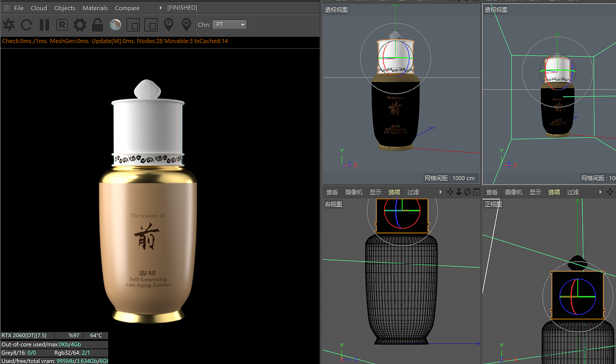The width and height of the screenshot is (616, 364).
Task: Click the Check/MeshGen/Update orange status line
Action: pyautogui.click(x=115, y=41)
